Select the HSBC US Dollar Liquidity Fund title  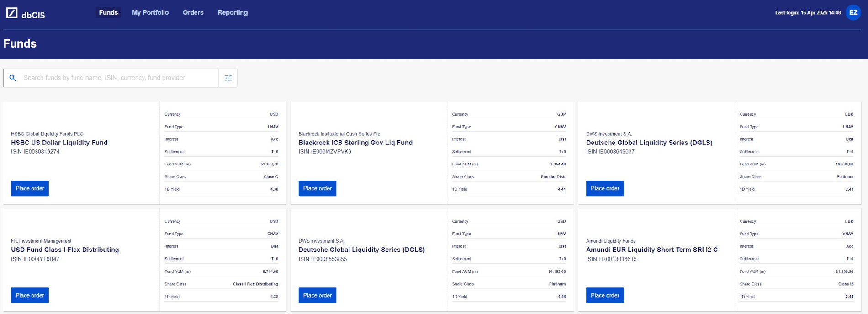59,143
